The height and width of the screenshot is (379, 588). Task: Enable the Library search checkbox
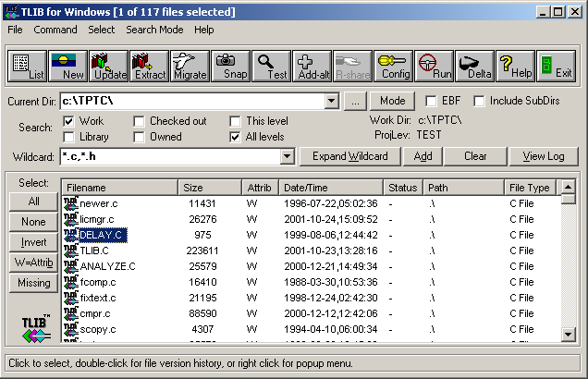pos(68,137)
